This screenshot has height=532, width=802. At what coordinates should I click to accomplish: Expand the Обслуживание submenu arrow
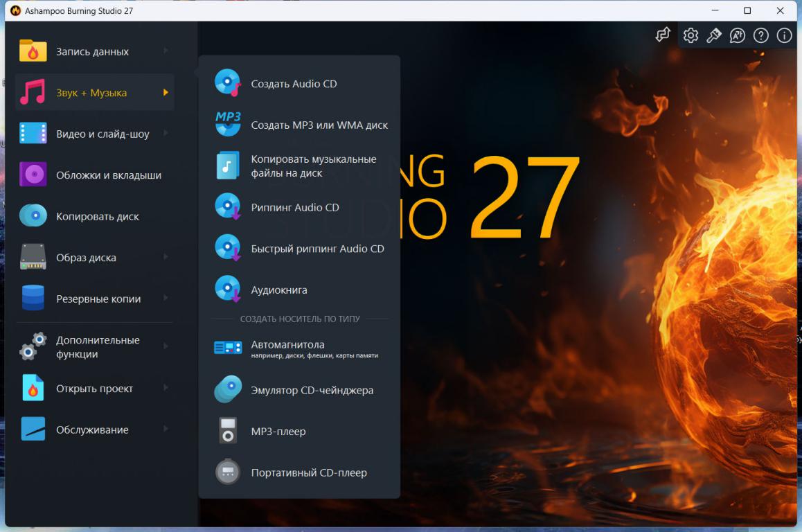166,429
